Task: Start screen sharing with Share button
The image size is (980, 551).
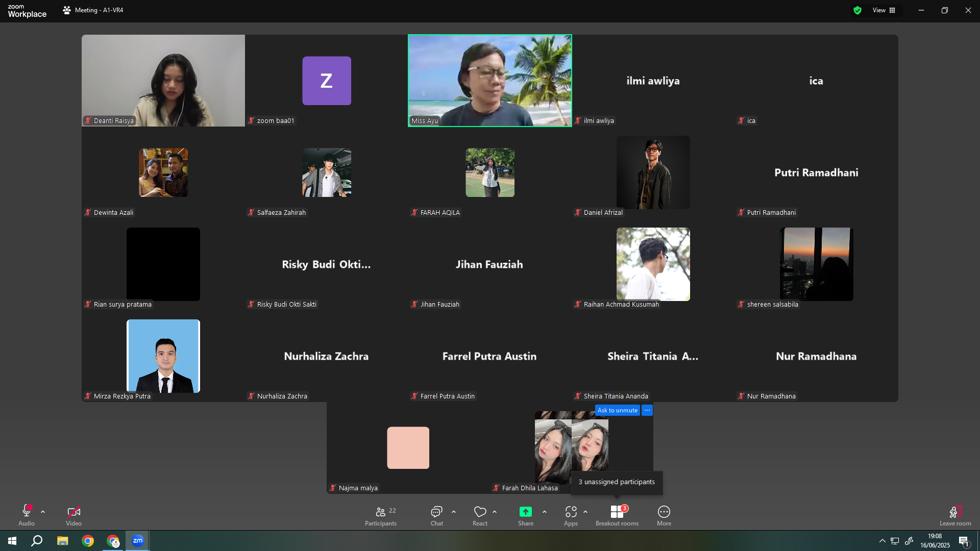Action: (526, 515)
